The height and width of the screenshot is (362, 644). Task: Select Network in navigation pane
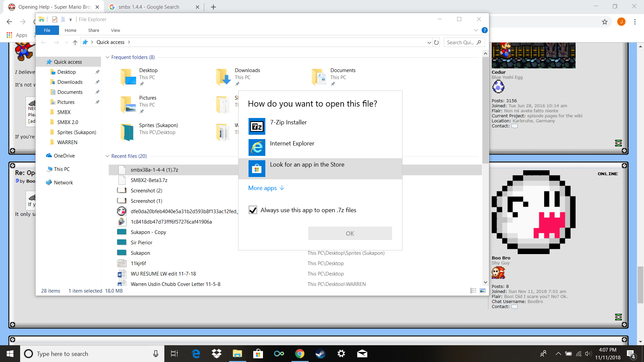63,183
